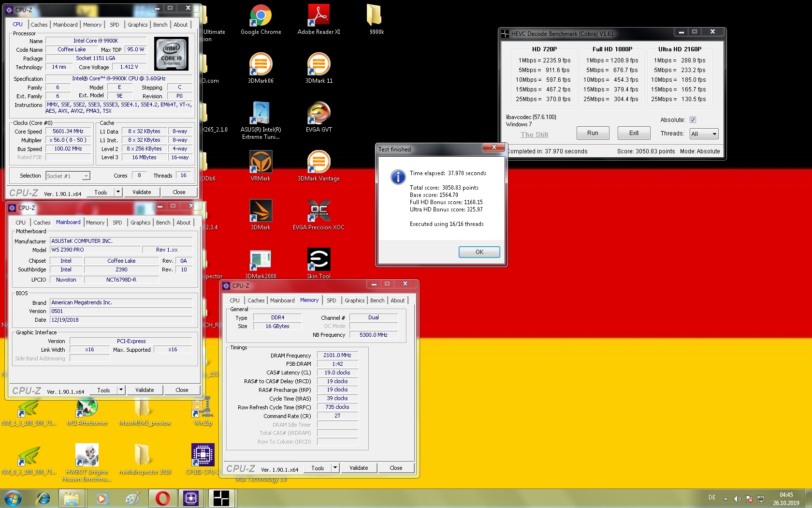Open the Threads dropdown in HEVC benchmark
This screenshot has width=812, height=508.
point(704,134)
